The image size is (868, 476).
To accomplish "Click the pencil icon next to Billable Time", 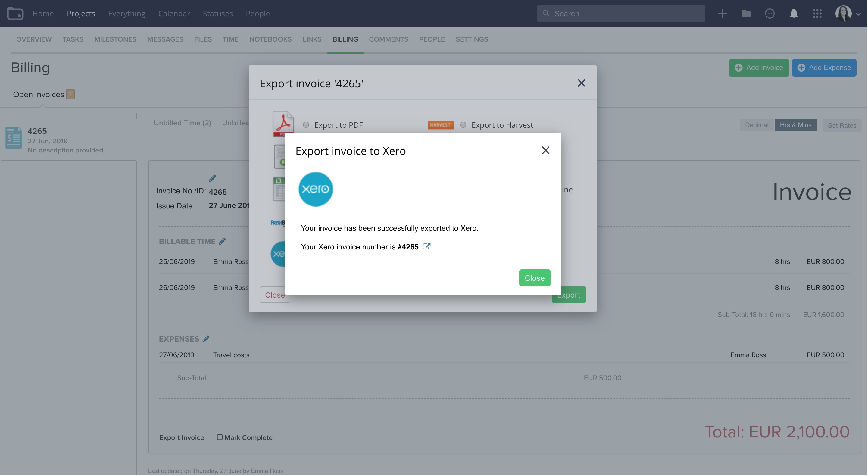I will [222, 241].
